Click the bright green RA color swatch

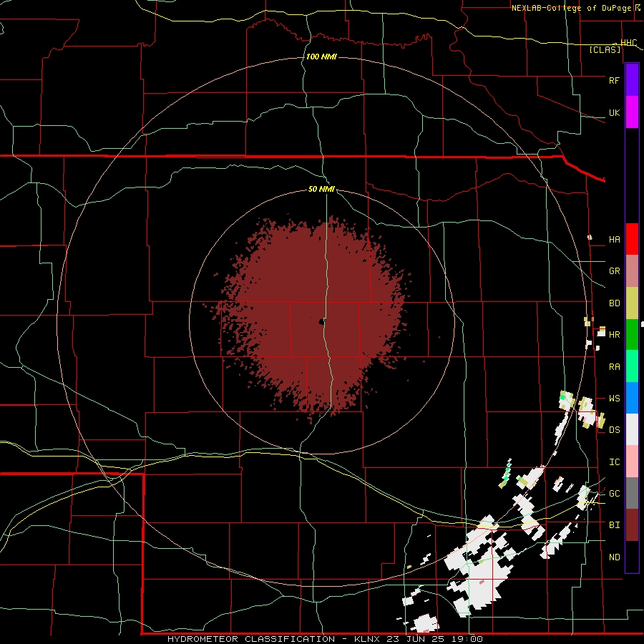tap(632, 366)
